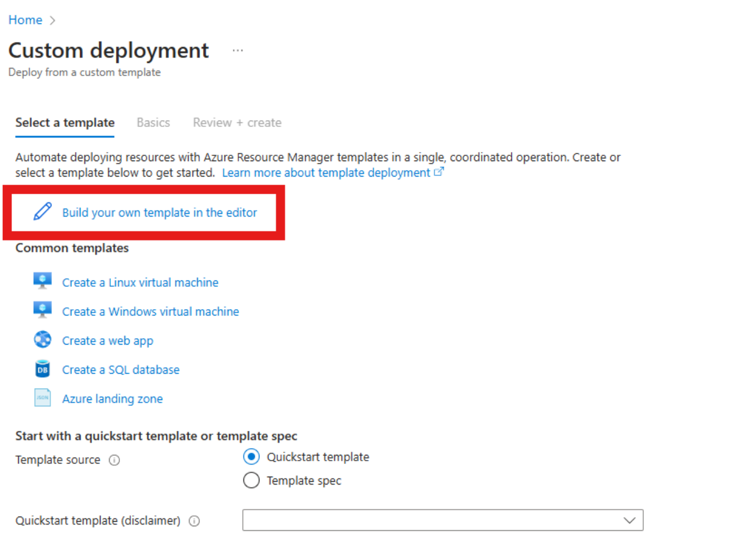Choose the Template spec radio button

(x=251, y=480)
